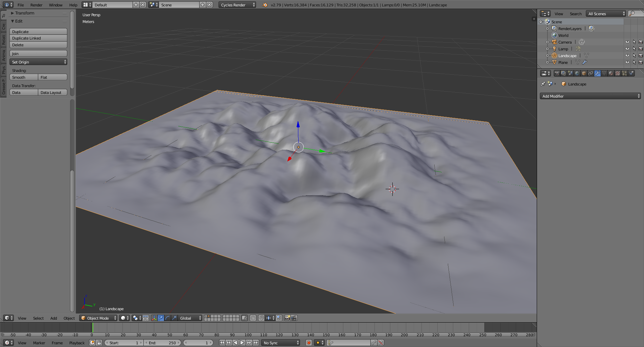Click the Plane modifier wrench icon in outliner
Viewport: 644px width, 347px height.
[584, 62]
